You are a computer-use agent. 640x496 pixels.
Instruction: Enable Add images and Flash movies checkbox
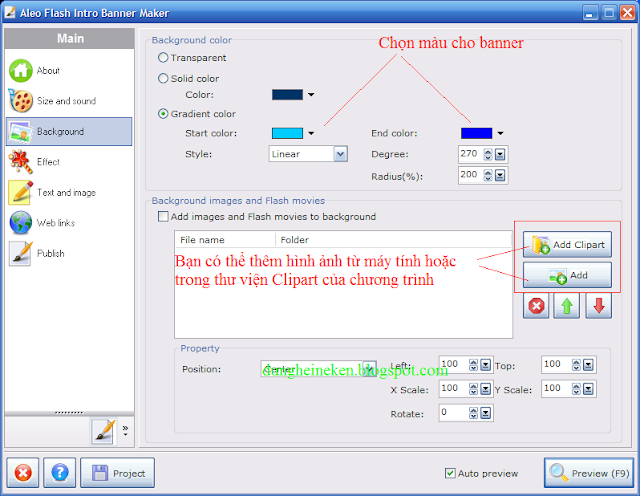coord(163,216)
